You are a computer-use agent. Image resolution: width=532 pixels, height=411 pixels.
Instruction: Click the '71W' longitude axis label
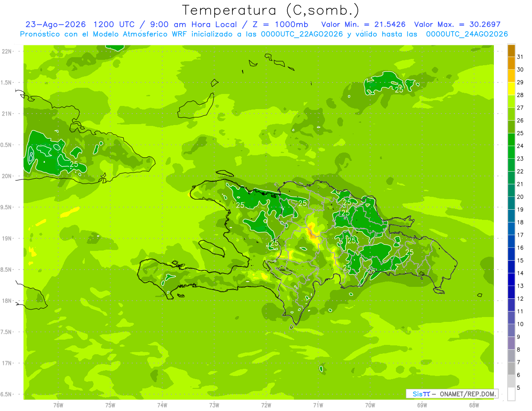[x=318, y=405]
